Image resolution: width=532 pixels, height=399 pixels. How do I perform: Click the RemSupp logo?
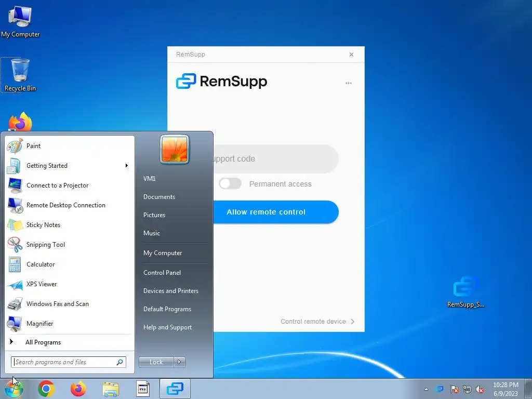(x=221, y=81)
